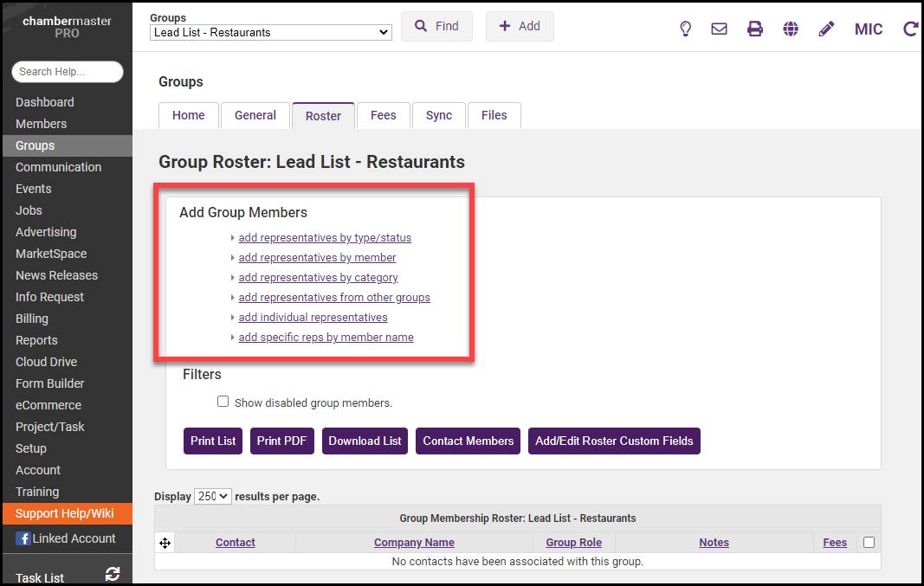The image size is (924, 586).
Task: Open Communication in the sidebar menu
Action: (58, 167)
